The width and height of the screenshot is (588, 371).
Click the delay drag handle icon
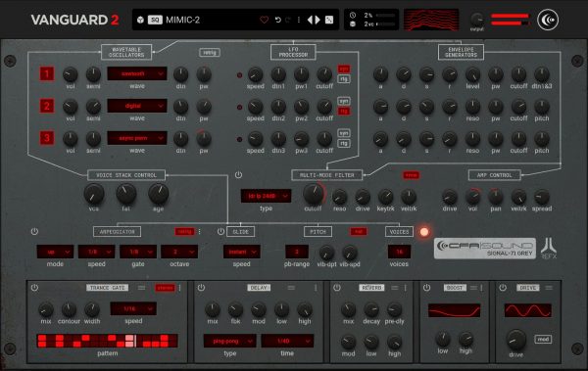(291, 288)
